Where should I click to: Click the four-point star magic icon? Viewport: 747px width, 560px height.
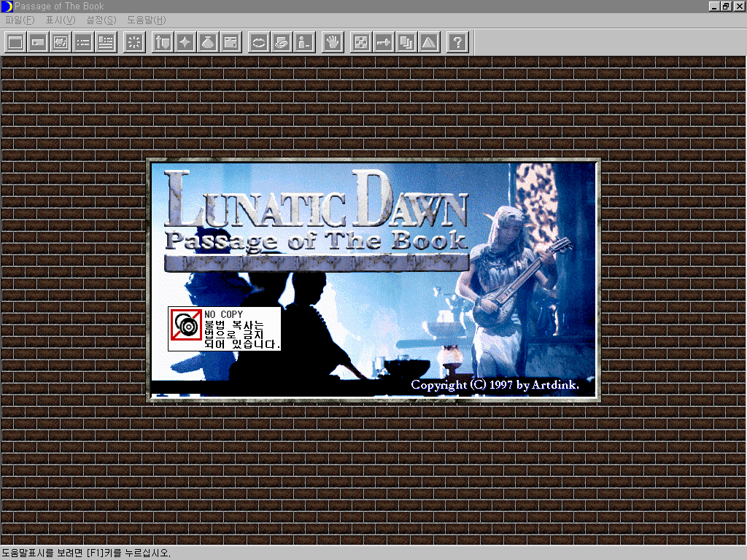(185, 42)
